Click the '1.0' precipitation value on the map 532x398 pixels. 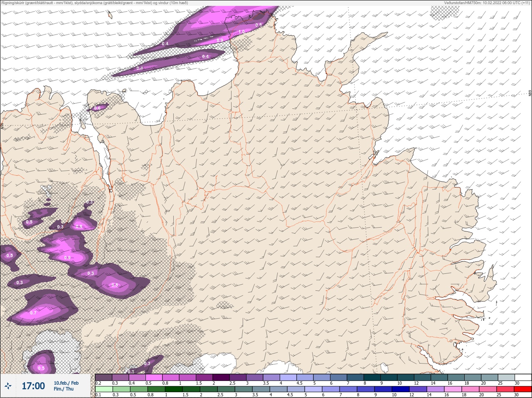pyautogui.click(x=242, y=32)
